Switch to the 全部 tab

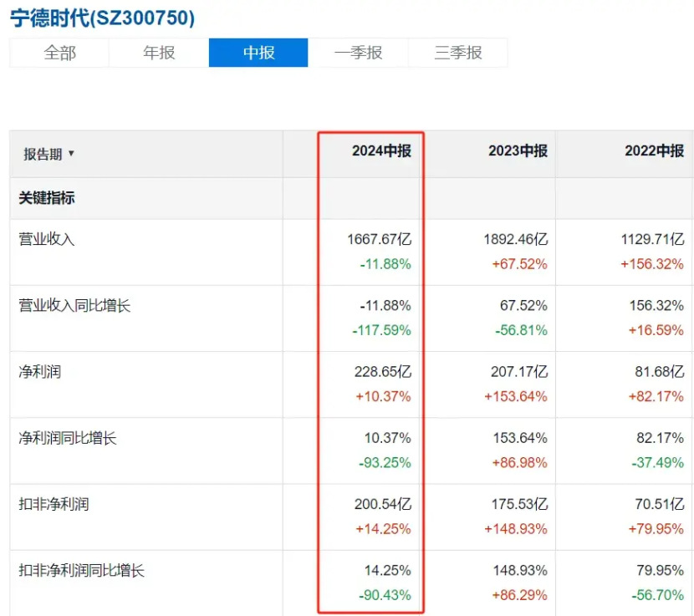tap(59, 53)
